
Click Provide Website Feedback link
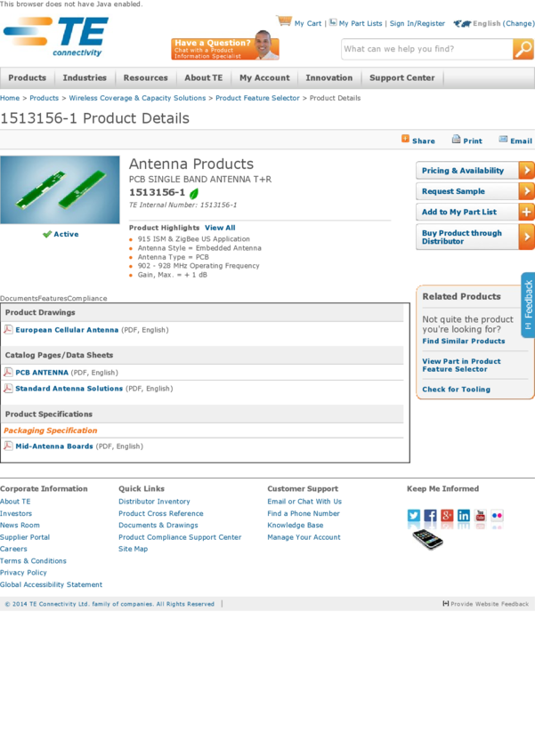coord(486,604)
